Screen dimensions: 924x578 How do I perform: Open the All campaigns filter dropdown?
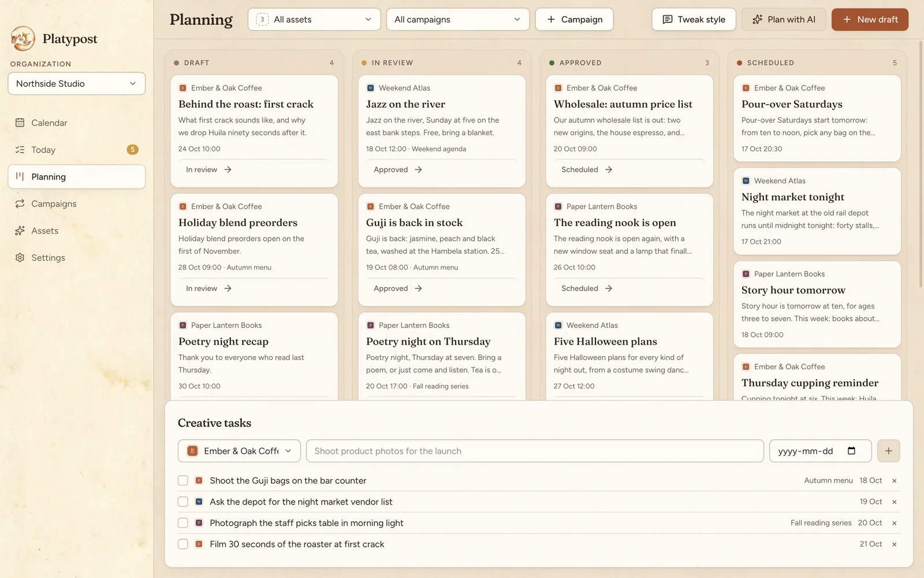458,20
